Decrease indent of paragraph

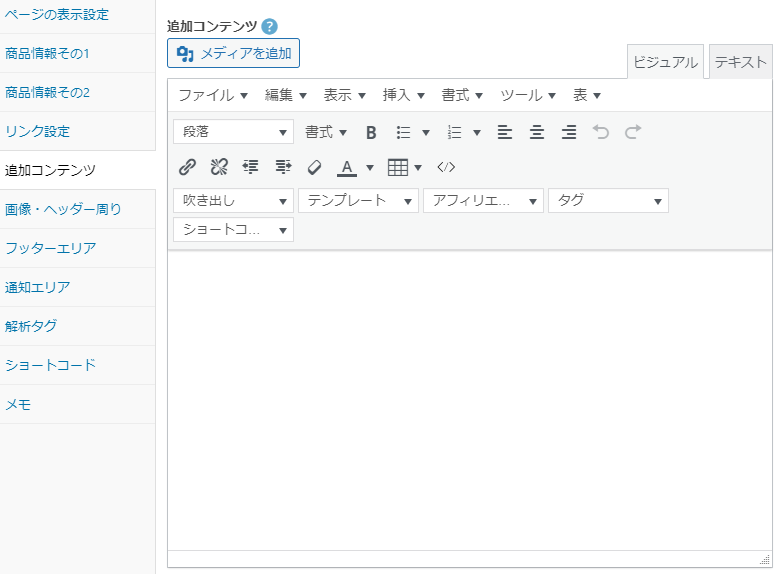(x=251, y=167)
